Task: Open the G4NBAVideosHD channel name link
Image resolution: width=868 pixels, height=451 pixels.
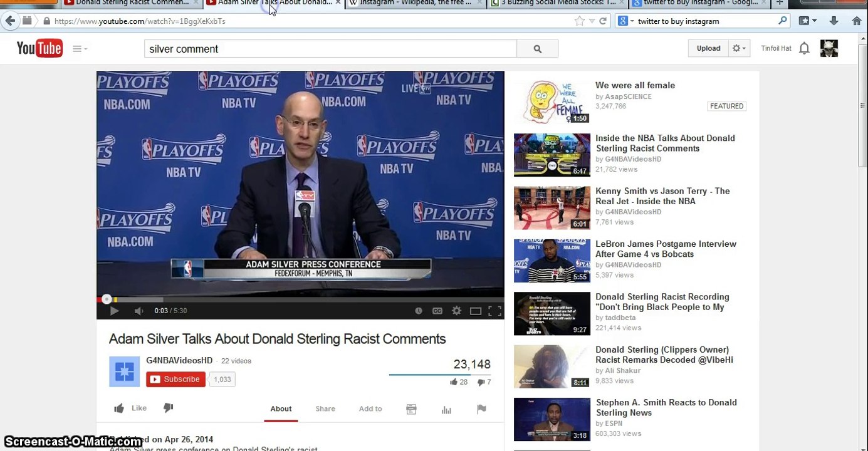Action: 179,361
